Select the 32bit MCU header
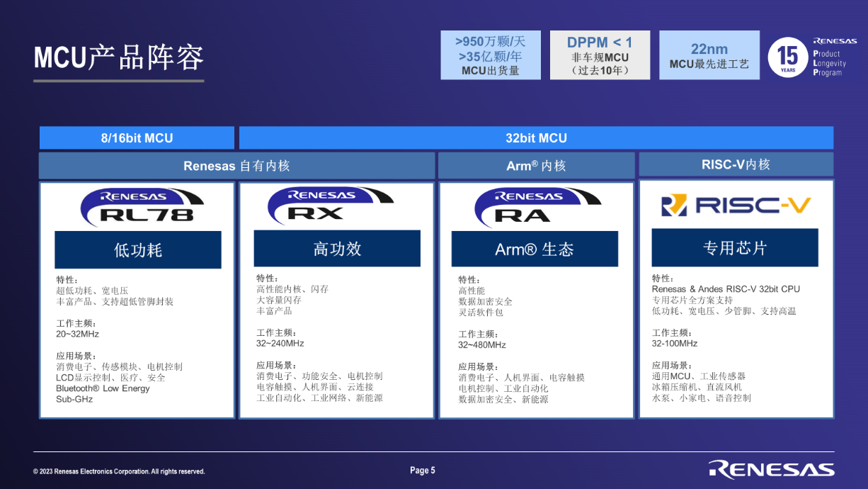 point(536,138)
